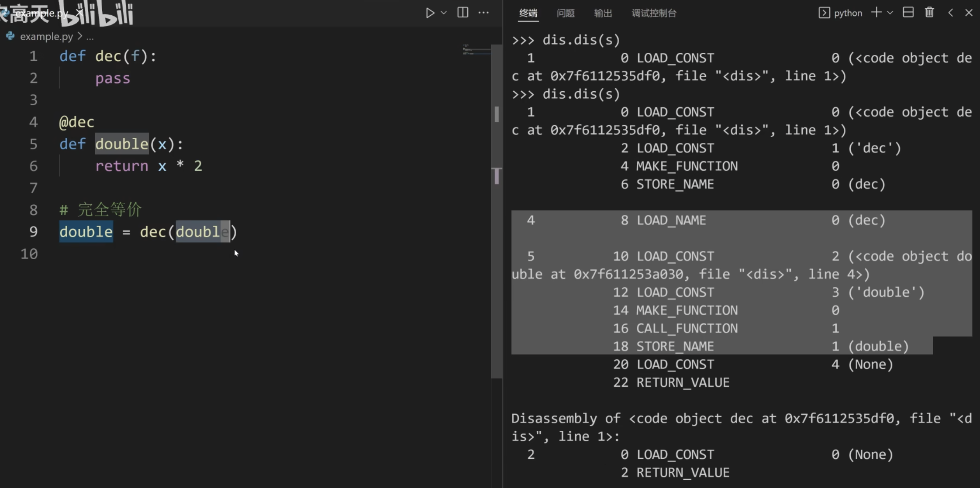Click 'CALL_FUNCTION 1' terminal line

click(726, 328)
